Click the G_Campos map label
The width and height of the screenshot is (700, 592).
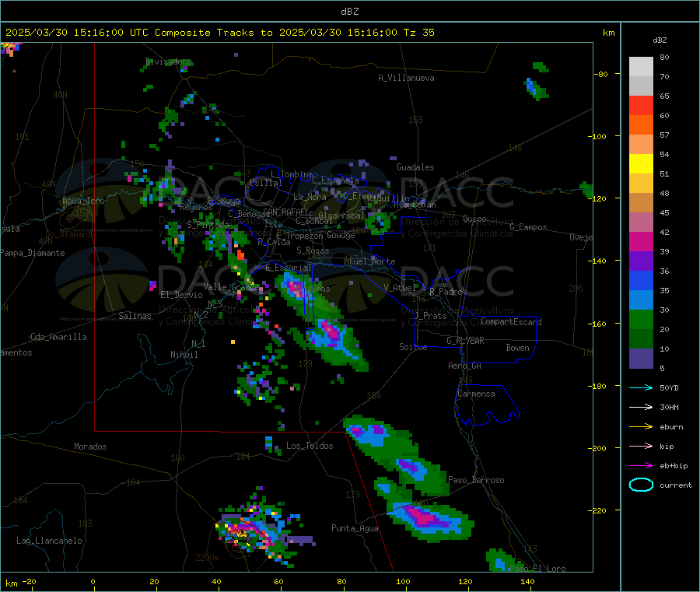pyautogui.click(x=528, y=227)
